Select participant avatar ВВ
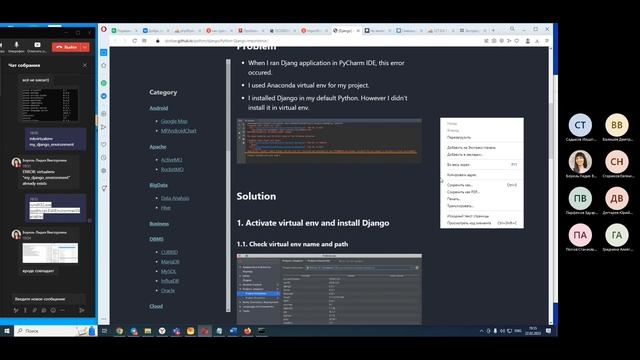The width and height of the screenshot is (640, 360). [617, 125]
